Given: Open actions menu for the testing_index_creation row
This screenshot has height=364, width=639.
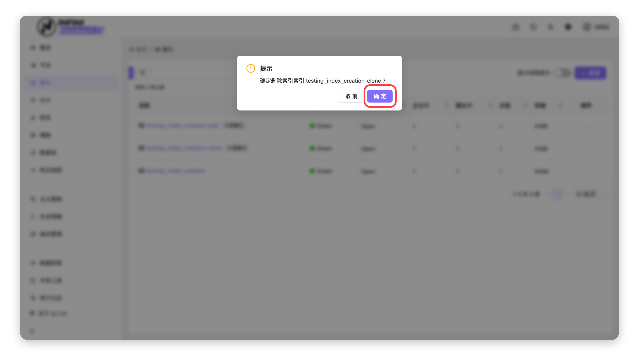Looking at the screenshot, I should pyautogui.click(x=586, y=171).
